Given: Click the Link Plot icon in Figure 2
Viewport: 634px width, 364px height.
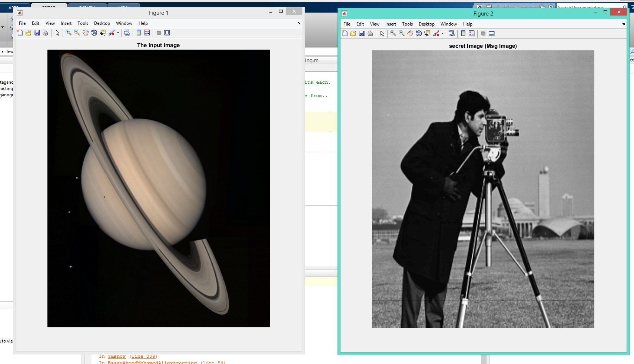Looking at the screenshot, I should point(452,33).
